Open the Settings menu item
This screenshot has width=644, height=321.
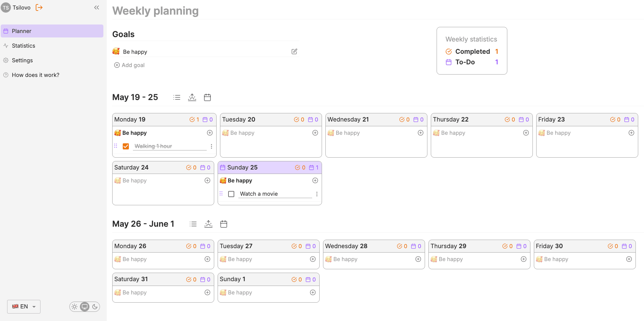(x=52, y=60)
